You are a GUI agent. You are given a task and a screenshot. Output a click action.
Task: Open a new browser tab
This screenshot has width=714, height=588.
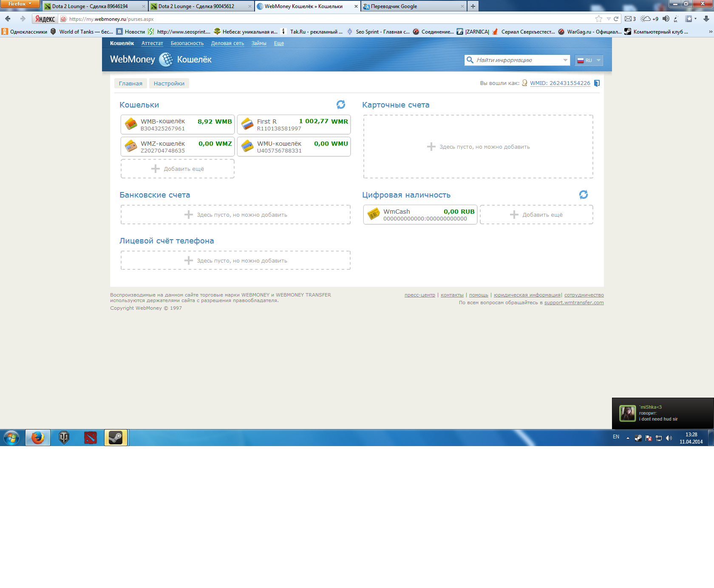coord(473,6)
